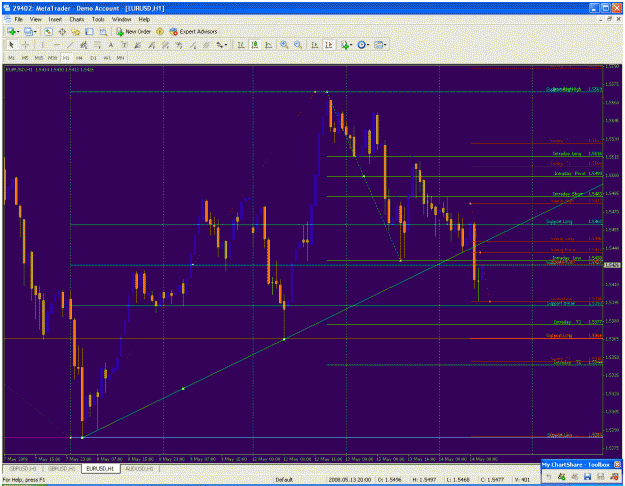Switch to the AUDUSD,H1 chart tab

139,468
